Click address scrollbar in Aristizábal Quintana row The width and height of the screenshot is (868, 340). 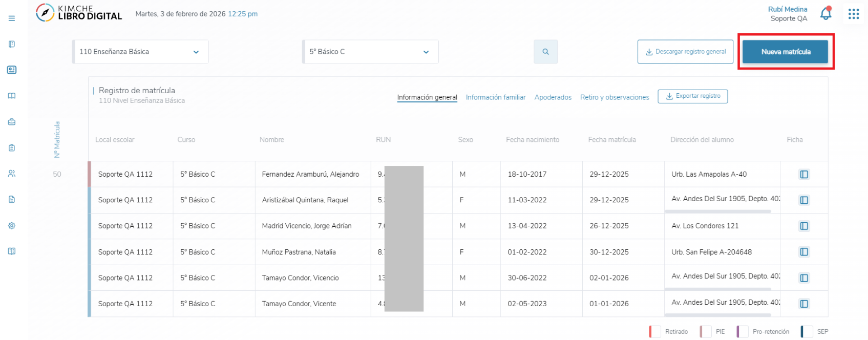[x=718, y=211]
